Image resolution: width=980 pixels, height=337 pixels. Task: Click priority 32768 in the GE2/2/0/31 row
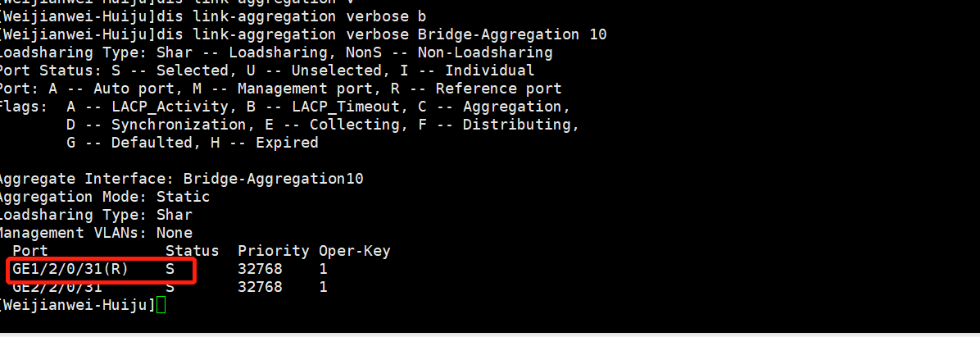click(x=260, y=287)
